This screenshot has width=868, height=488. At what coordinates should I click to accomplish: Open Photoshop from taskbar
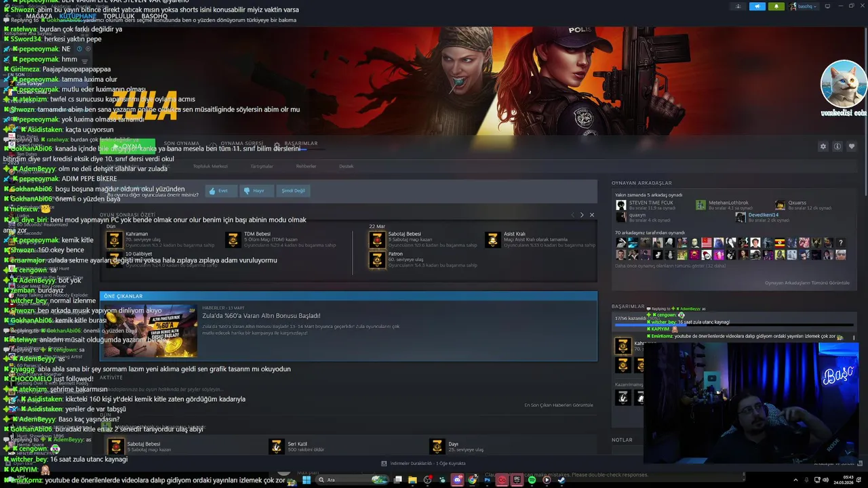[x=488, y=480]
